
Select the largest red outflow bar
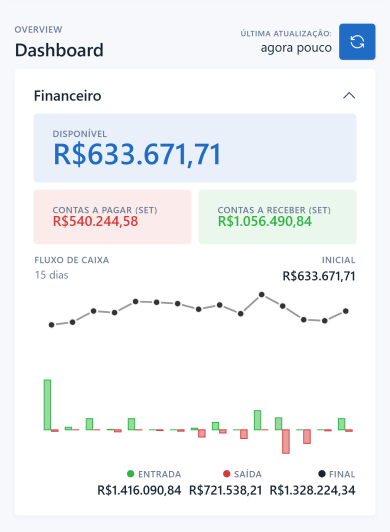(x=286, y=442)
